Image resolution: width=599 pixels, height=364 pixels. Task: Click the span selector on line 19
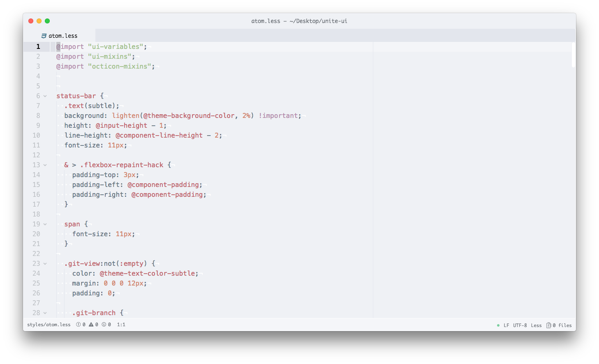(72, 224)
